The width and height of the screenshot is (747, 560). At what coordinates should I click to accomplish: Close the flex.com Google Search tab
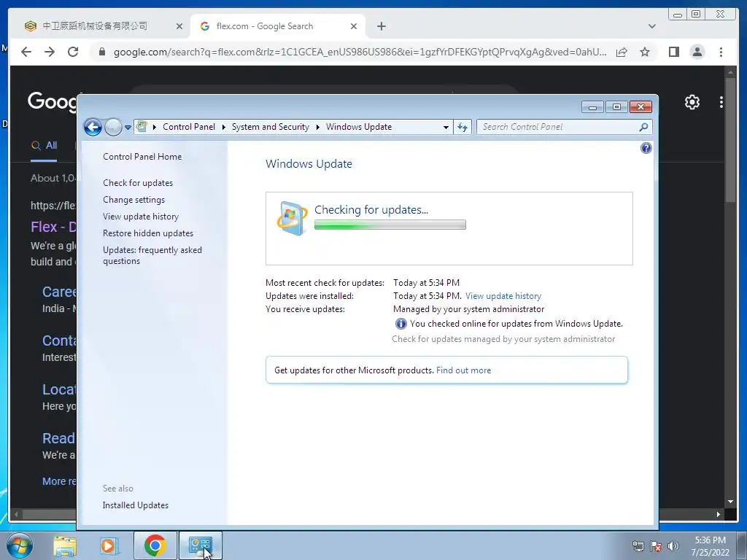(354, 26)
